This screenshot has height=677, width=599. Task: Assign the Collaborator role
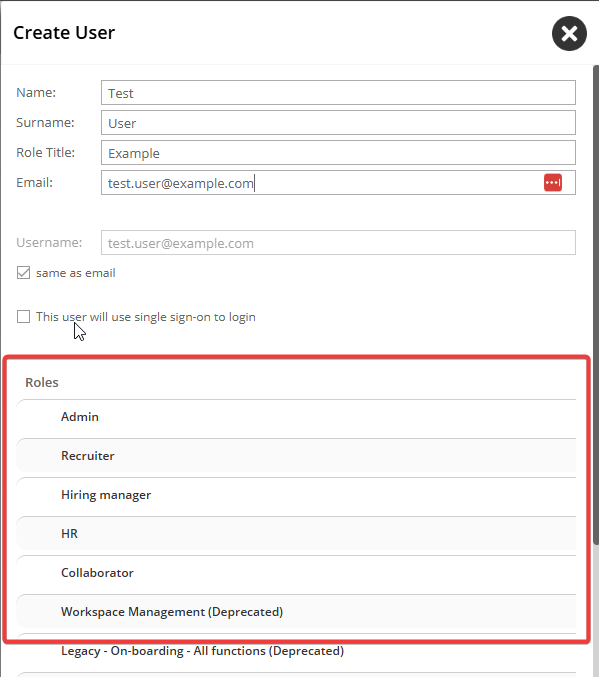click(x=296, y=573)
